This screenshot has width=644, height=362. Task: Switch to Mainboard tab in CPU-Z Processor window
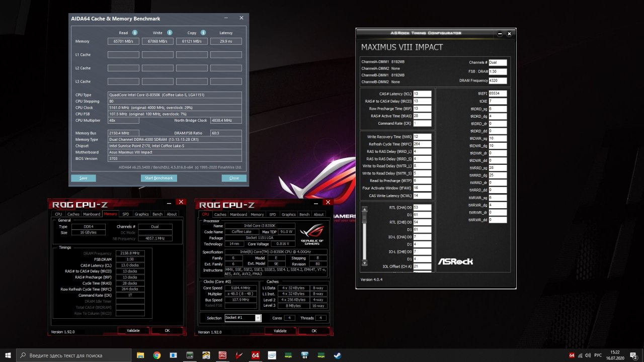coord(238,214)
